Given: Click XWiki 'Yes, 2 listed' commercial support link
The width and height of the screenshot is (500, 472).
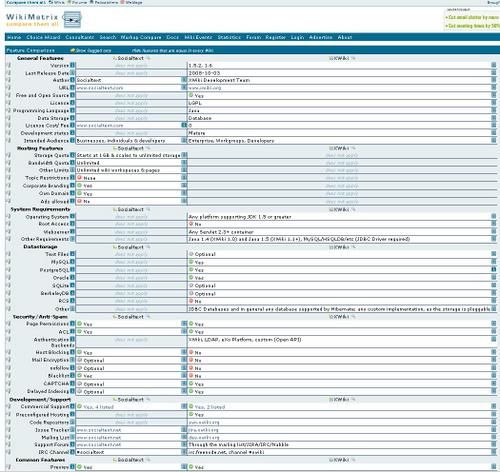Looking at the screenshot, I should coord(210,407).
